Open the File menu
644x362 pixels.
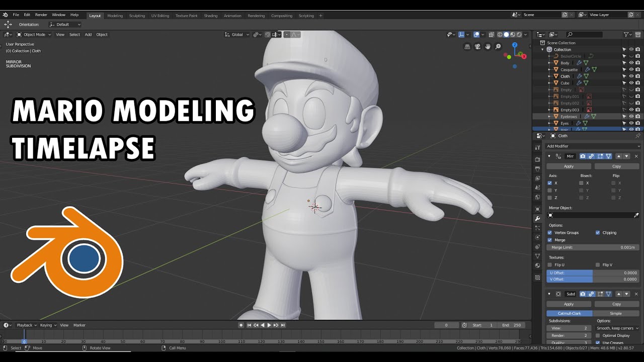point(16,15)
